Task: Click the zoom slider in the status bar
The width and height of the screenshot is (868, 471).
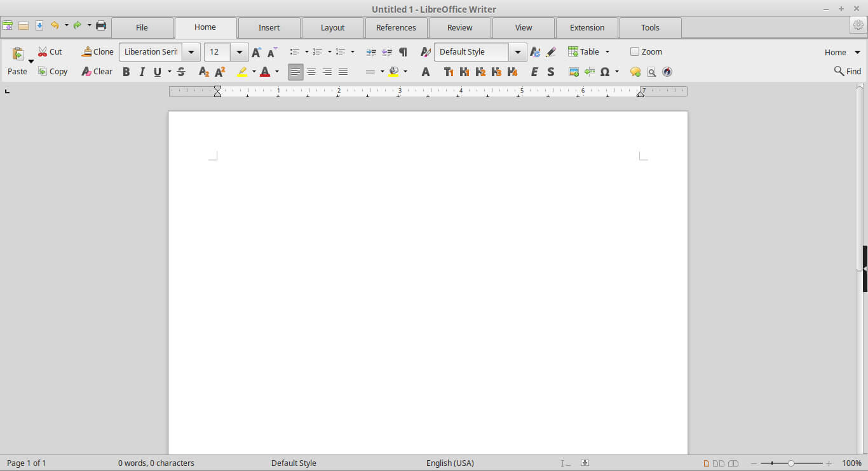Action: tap(791, 463)
